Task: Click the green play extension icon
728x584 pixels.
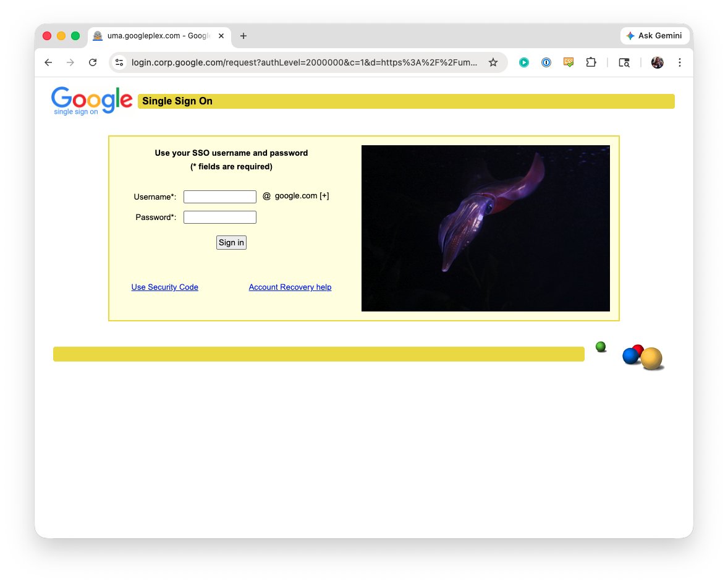Action: click(x=523, y=62)
